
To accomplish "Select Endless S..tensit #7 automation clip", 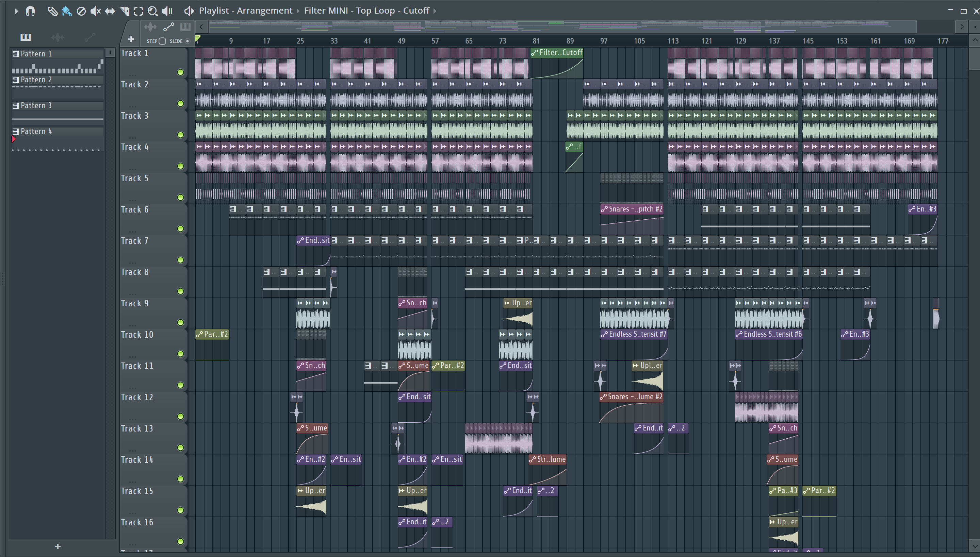I will (x=634, y=345).
